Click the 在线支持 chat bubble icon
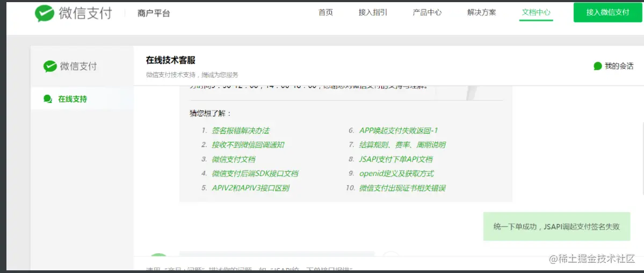 point(48,99)
